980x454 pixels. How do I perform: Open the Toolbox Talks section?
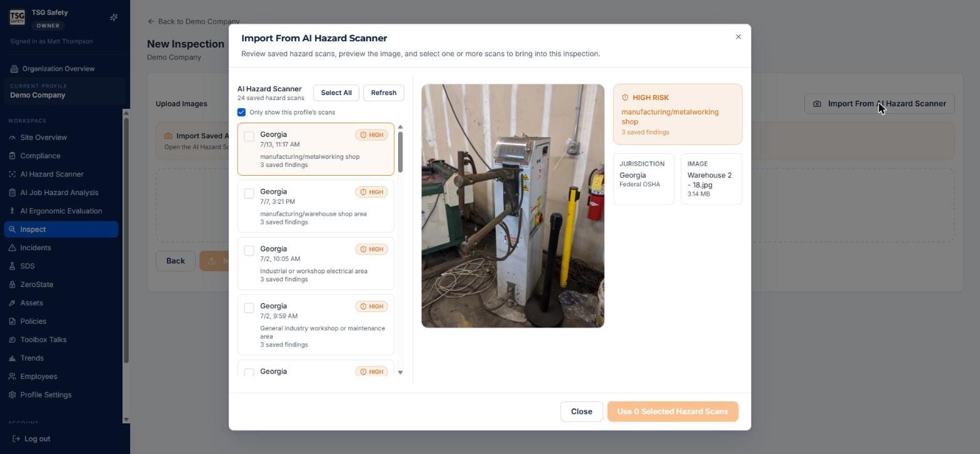pyautogui.click(x=61, y=340)
